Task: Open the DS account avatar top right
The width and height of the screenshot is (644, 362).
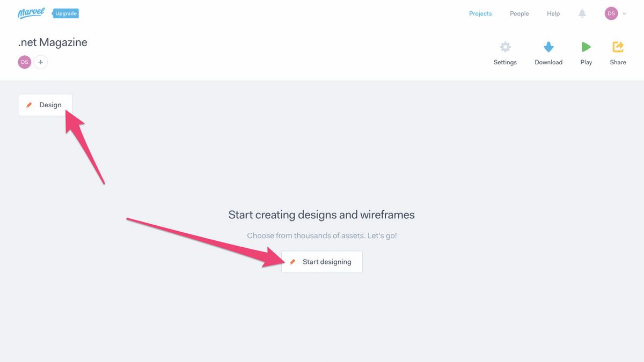Action: pyautogui.click(x=611, y=13)
